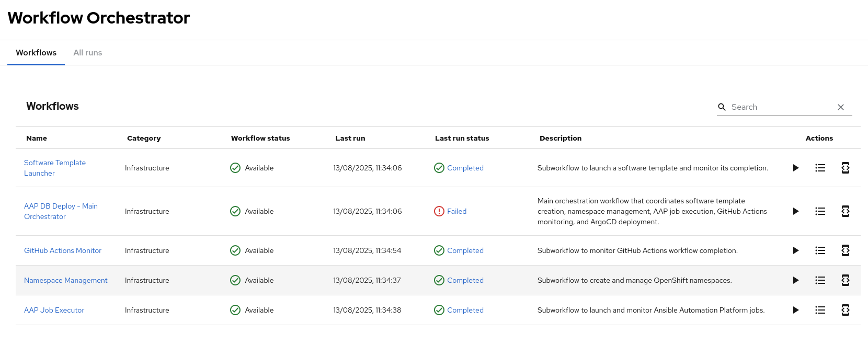The image size is (868, 356).
Task: View runs for Software Template Launcher
Action: tap(820, 168)
